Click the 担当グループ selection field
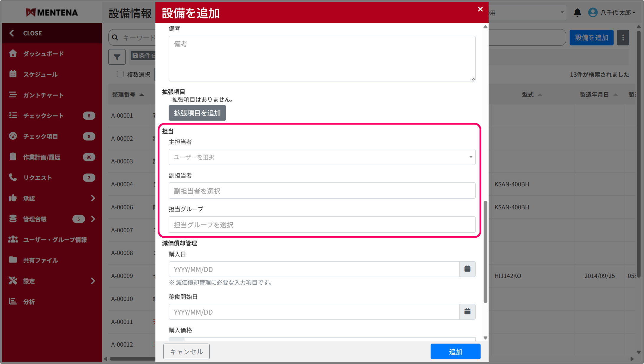The image size is (644, 364). pyautogui.click(x=322, y=225)
